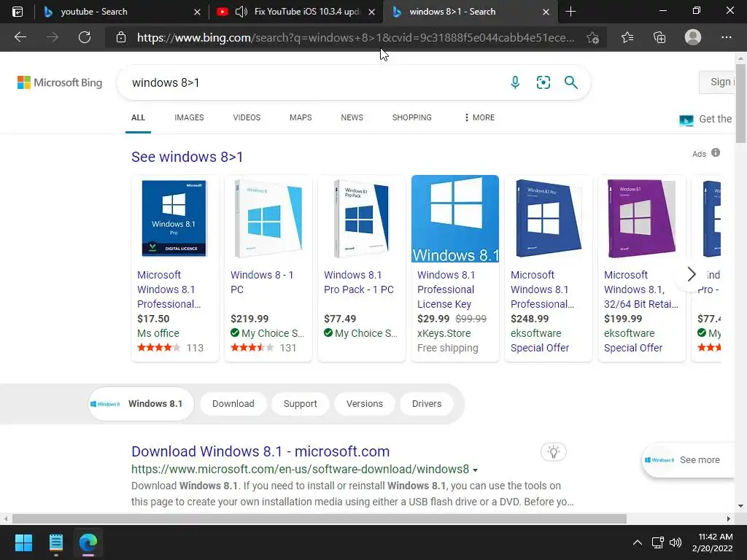The height and width of the screenshot is (560, 747).
Task: Open purple Windows 8.1 32/64 Bit thumbnail
Action: 641,219
